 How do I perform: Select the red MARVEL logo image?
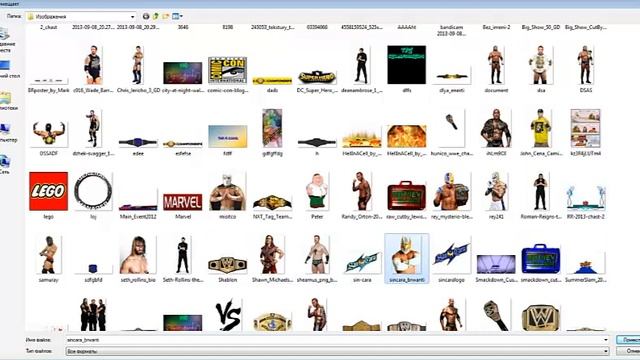pos(182,202)
